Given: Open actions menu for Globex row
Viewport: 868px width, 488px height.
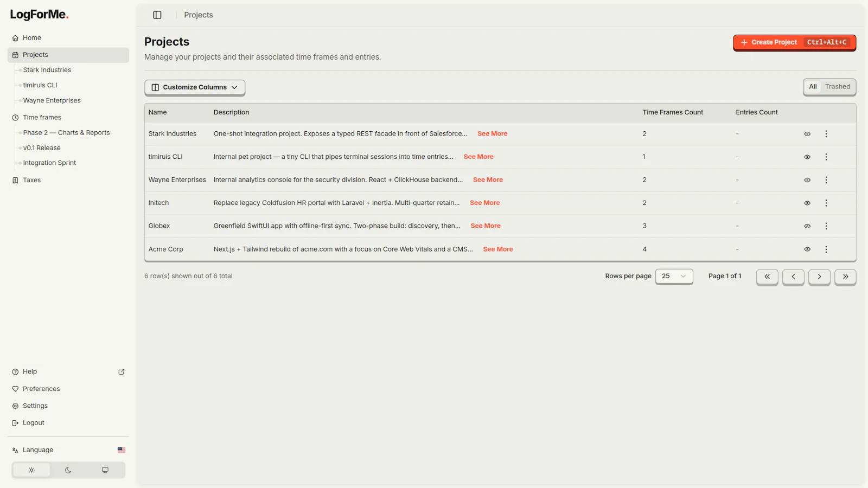Looking at the screenshot, I should click(x=826, y=226).
